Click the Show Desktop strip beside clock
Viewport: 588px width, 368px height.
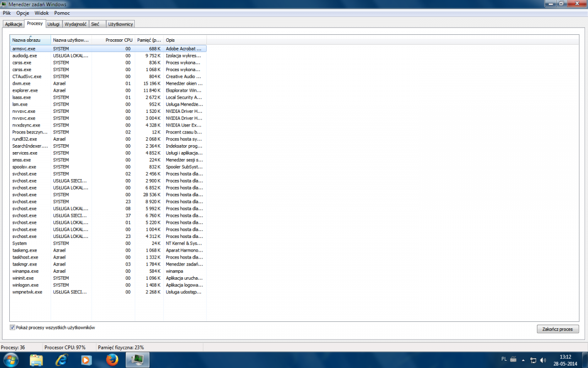(x=584, y=360)
